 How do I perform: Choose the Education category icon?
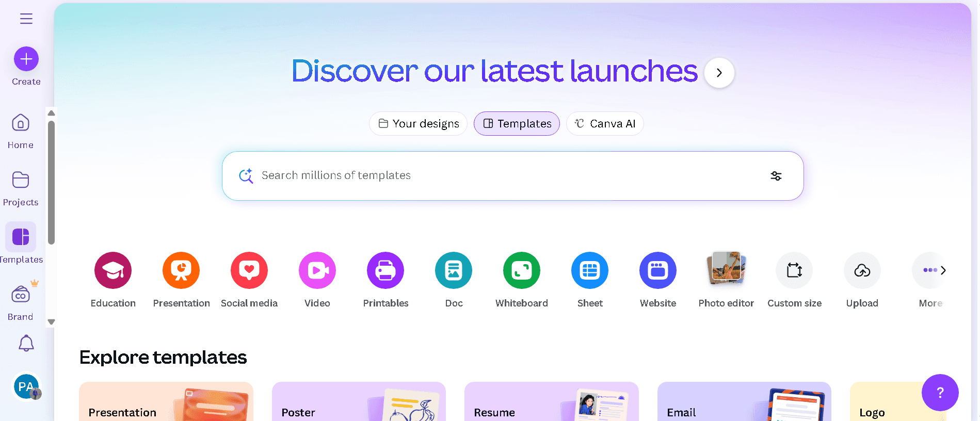pyautogui.click(x=113, y=270)
